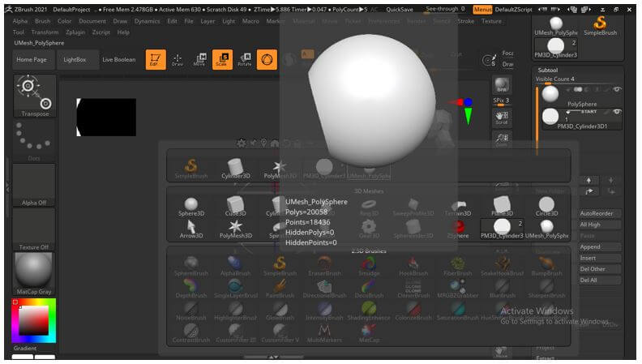642x364 pixels.
Task: Select the MatCap tool in brushes grid
Action: tap(369, 333)
